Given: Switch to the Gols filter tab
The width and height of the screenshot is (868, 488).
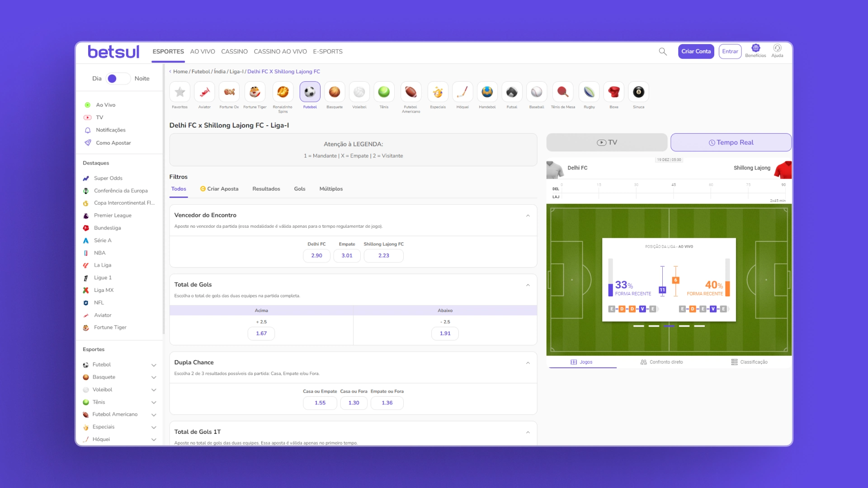Looking at the screenshot, I should click(300, 189).
